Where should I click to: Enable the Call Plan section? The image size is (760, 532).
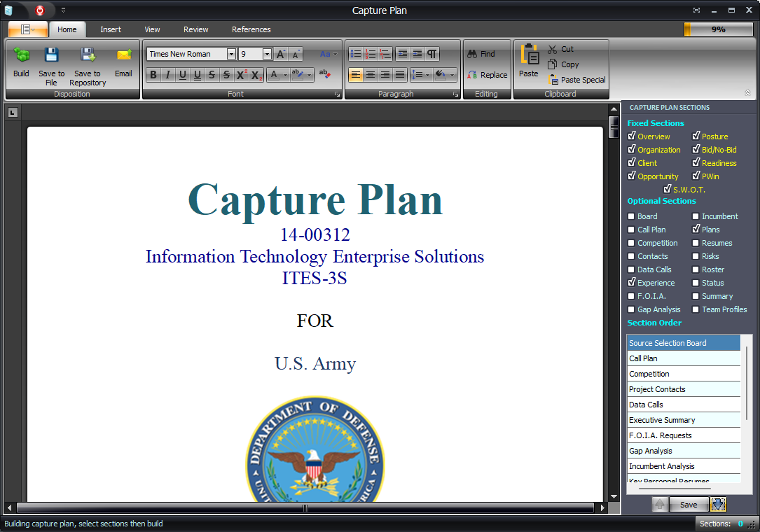tap(631, 230)
